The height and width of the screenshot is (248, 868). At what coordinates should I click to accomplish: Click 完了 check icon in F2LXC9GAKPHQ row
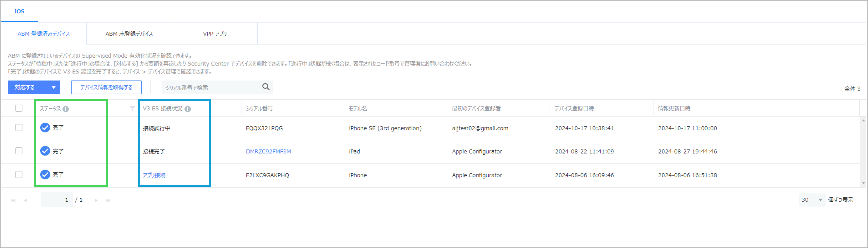45,174
